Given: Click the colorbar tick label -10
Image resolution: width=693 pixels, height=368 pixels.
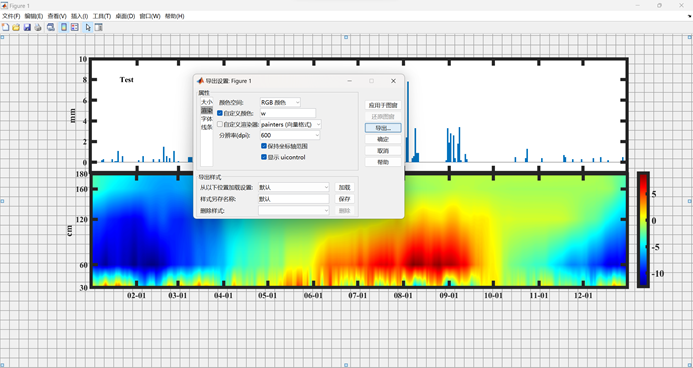Looking at the screenshot, I should [657, 274].
